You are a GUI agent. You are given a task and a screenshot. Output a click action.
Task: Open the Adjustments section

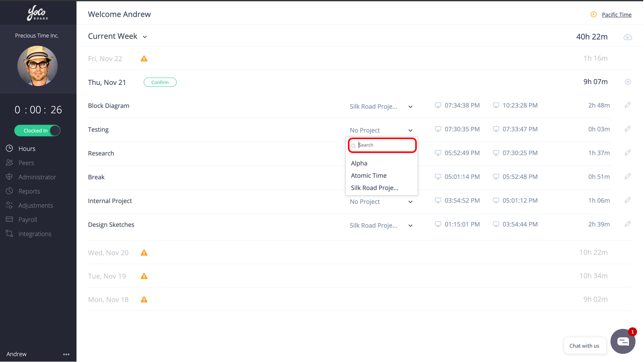pyautogui.click(x=36, y=205)
